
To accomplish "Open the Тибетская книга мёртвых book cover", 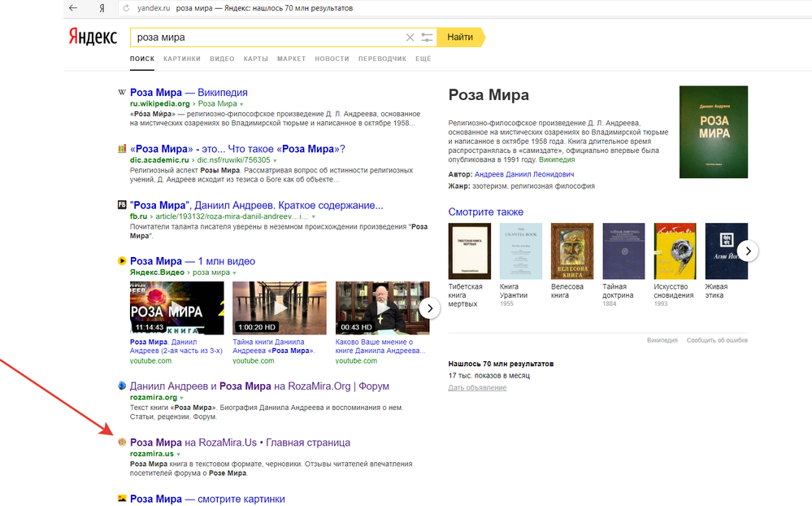I will click(470, 251).
